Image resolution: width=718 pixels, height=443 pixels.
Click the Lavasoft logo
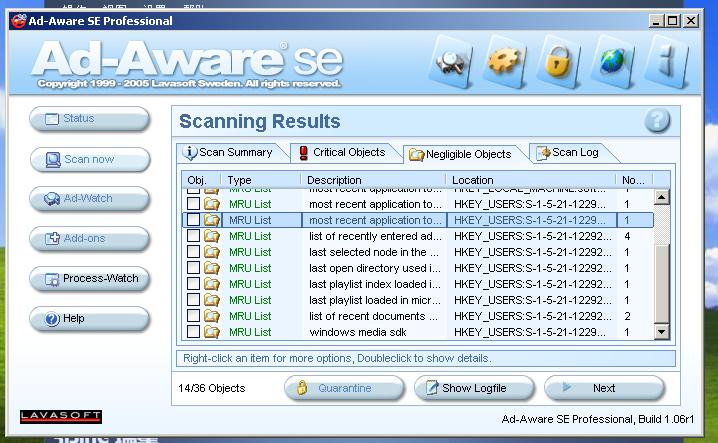[x=61, y=416]
